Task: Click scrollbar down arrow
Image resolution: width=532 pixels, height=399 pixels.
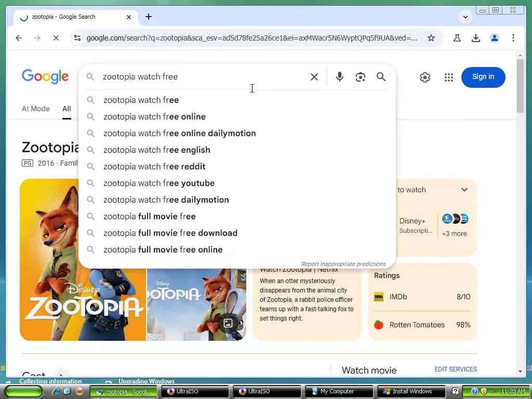Action: 520,371
